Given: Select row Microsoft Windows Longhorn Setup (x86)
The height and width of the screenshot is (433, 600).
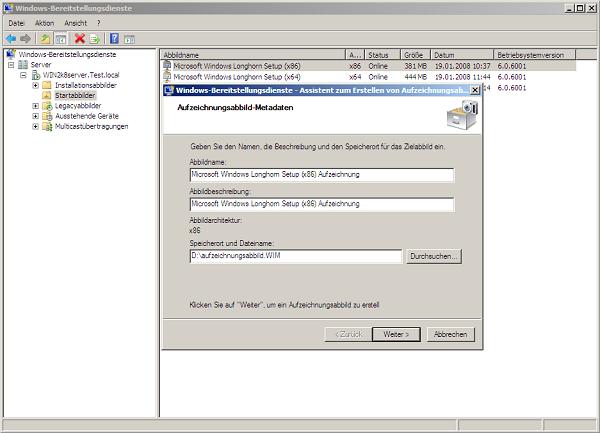Looking at the screenshot, I should pos(368,66).
